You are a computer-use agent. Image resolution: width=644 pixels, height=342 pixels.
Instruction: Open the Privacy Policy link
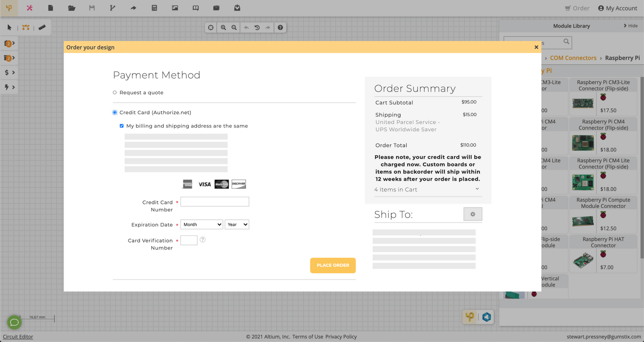click(341, 337)
